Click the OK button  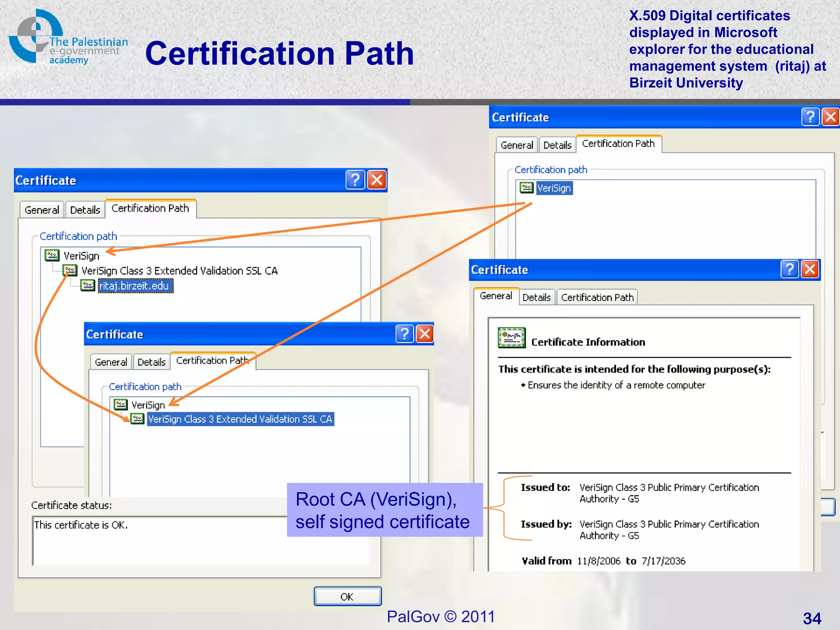click(x=347, y=596)
